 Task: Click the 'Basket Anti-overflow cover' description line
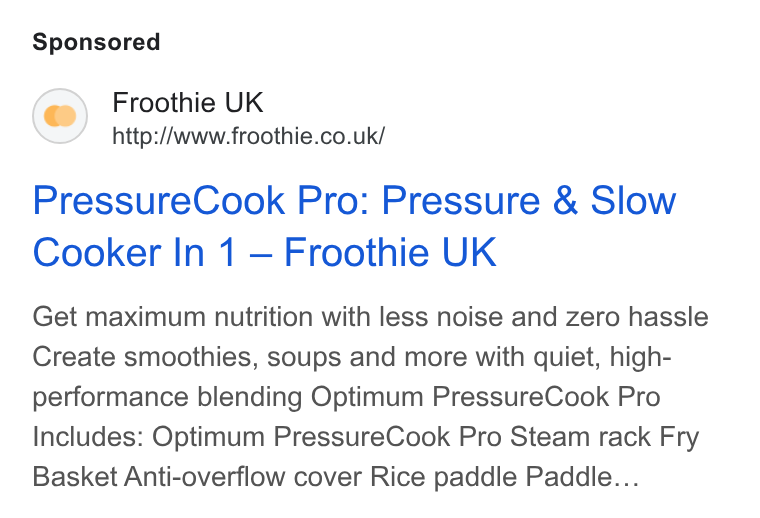click(336, 477)
